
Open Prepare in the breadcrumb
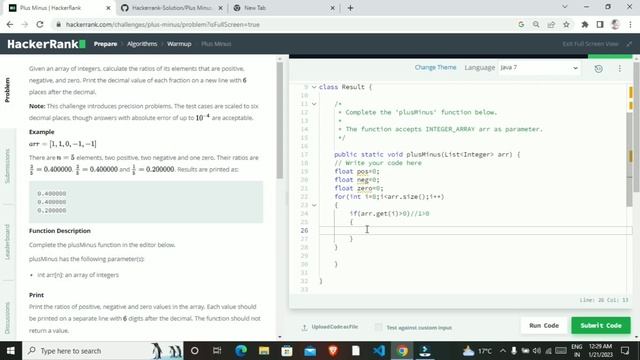coord(105,44)
